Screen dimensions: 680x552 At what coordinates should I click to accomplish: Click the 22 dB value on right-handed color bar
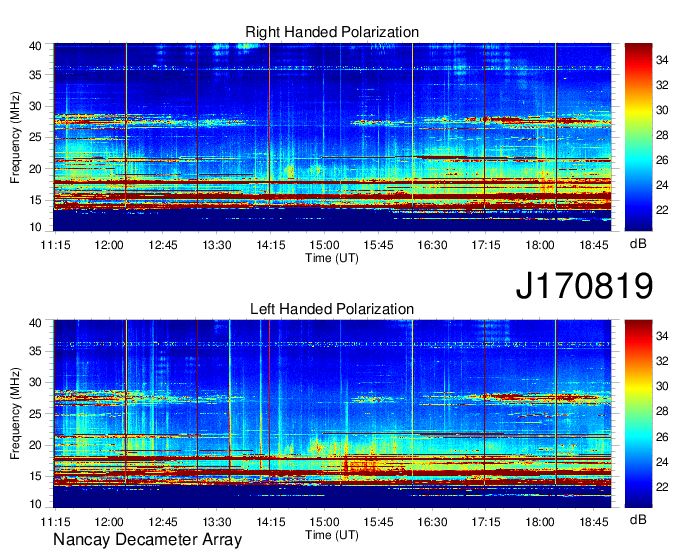662,210
